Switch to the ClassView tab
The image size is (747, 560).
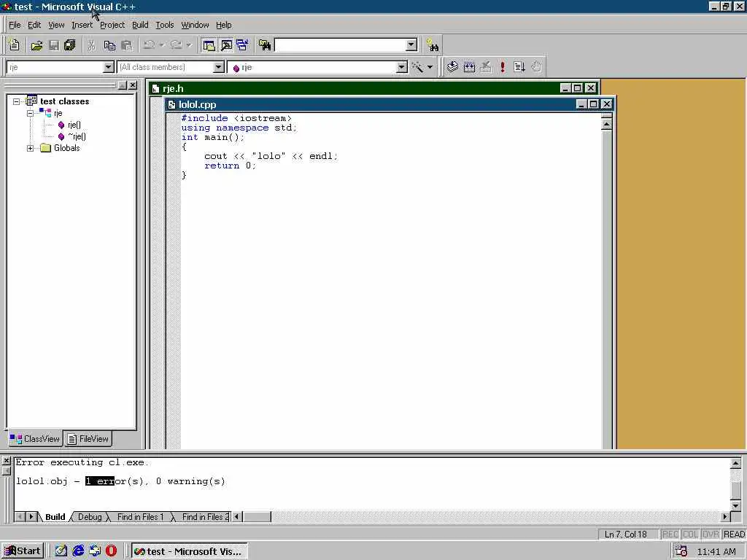point(35,438)
